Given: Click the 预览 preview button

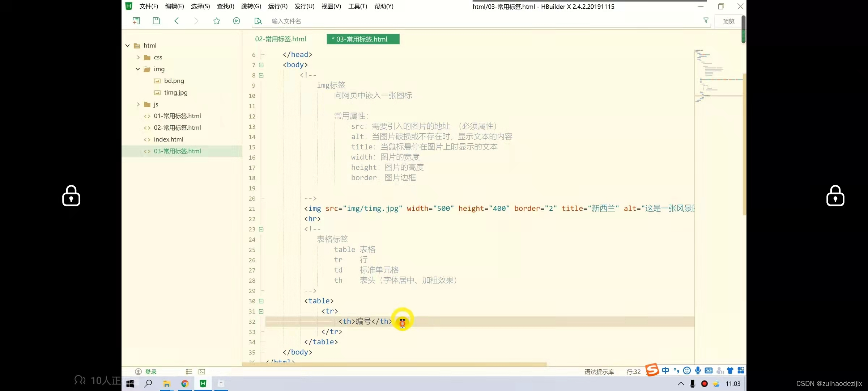Looking at the screenshot, I should click(x=728, y=21).
